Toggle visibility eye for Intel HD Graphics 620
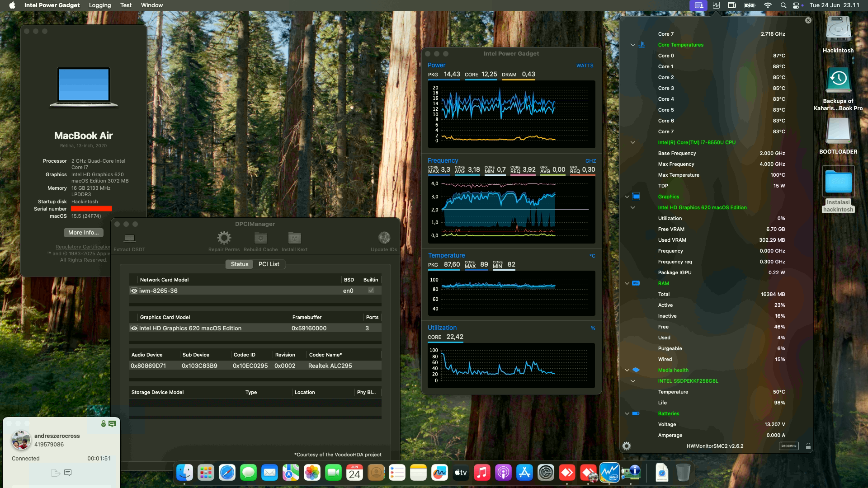Image resolution: width=868 pixels, height=488 pixels. tap(134, 328)
